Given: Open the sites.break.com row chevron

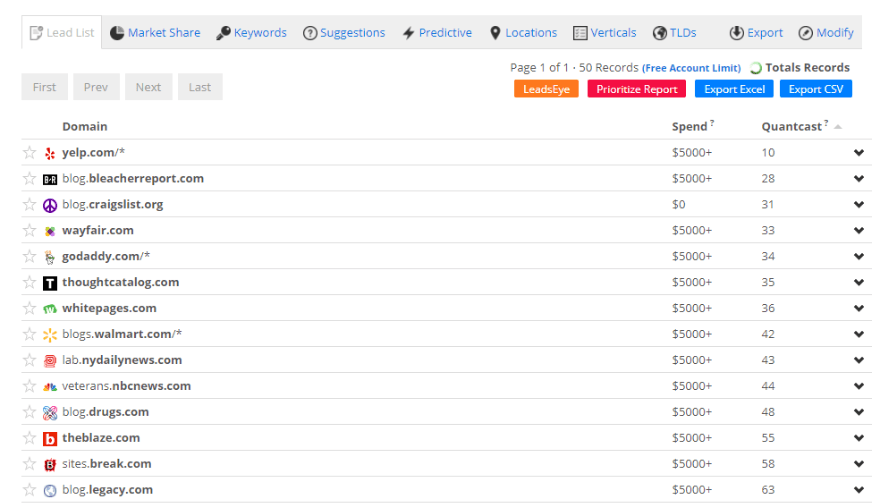Looking at the screenshot, I should click(x=858, y=465).
